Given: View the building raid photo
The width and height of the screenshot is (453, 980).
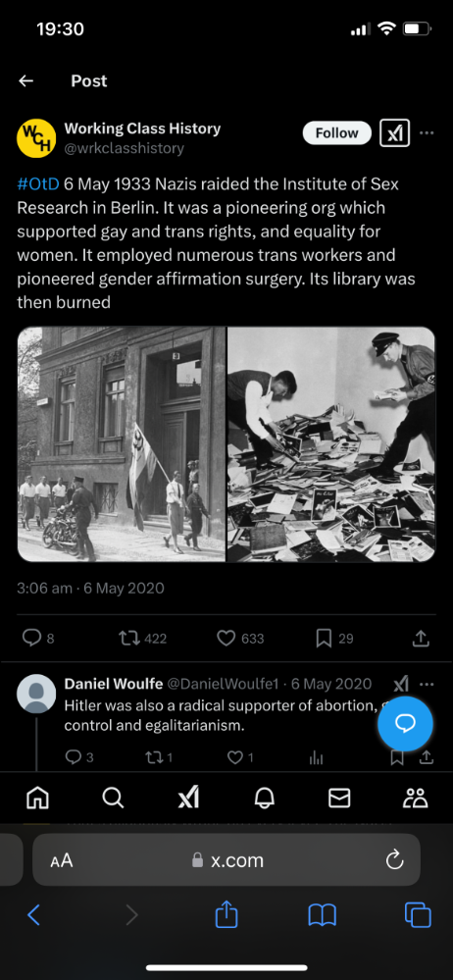Looking at the screenshot, I should [122, 444].
